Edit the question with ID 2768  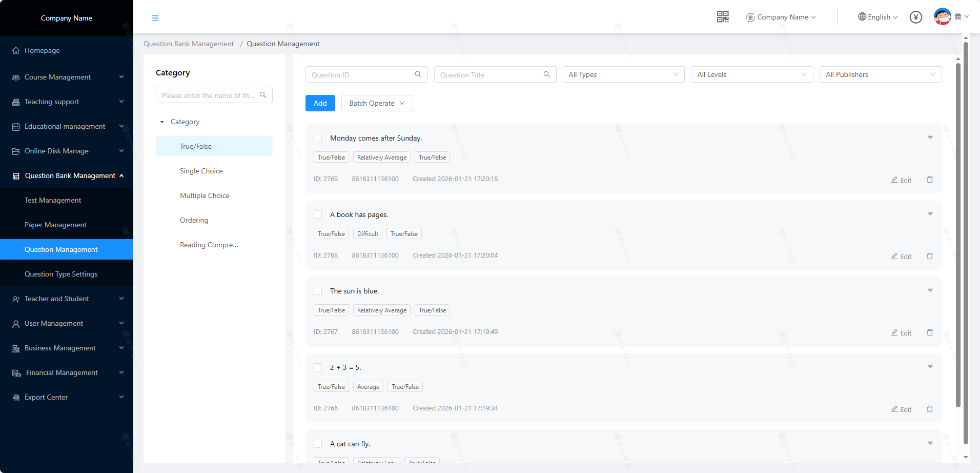pyautogui.click(x=901, y=257)
